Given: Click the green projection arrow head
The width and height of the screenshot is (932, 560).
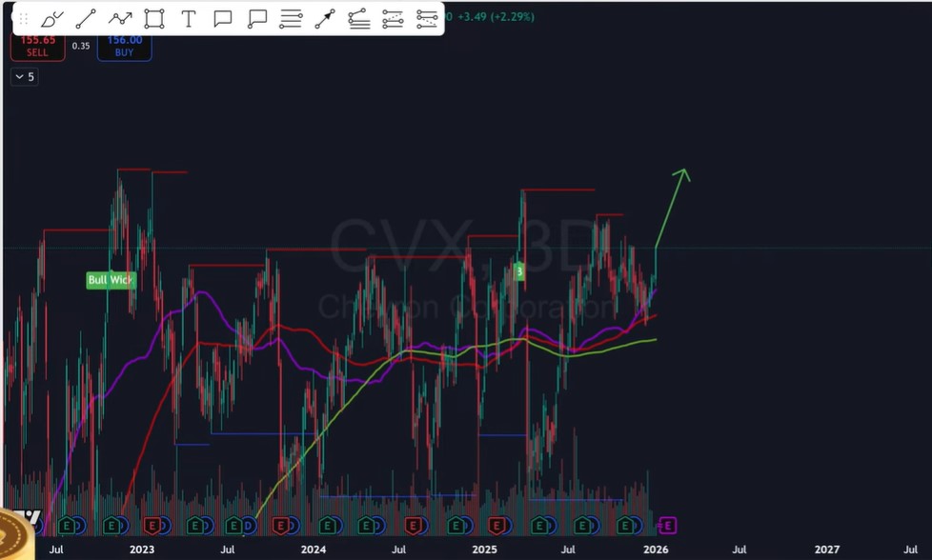Looking at the screenshot, I should (682, 172).
